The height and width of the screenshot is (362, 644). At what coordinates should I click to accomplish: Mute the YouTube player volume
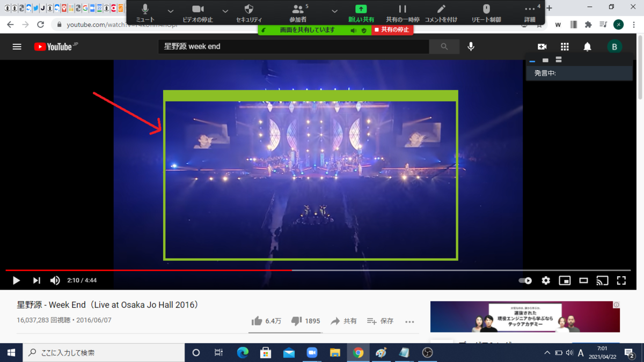55,280
